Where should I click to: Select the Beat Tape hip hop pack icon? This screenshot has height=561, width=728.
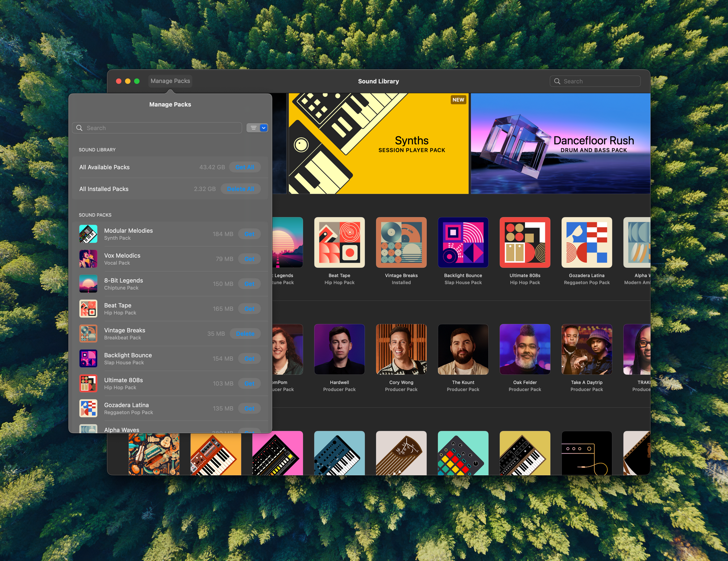(88, 308)
